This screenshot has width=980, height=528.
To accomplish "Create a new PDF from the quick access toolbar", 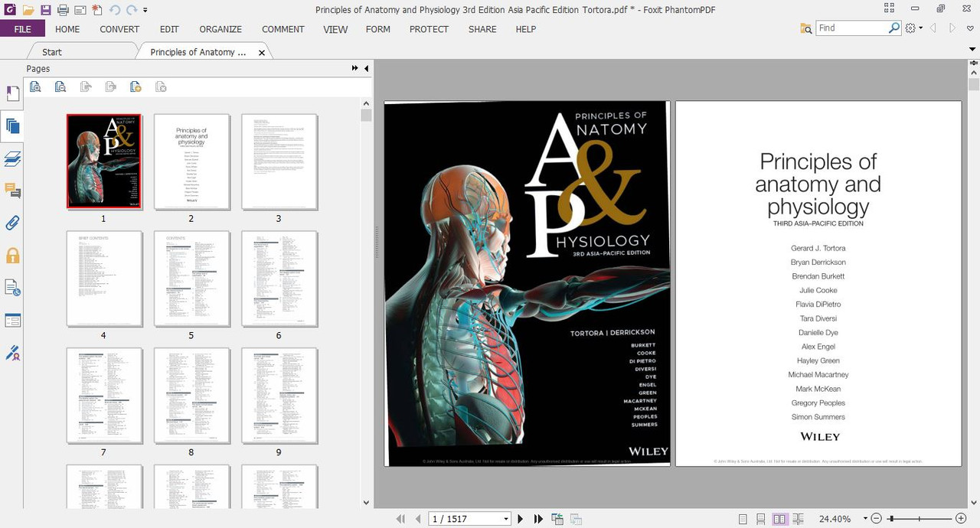I will 96,10.
